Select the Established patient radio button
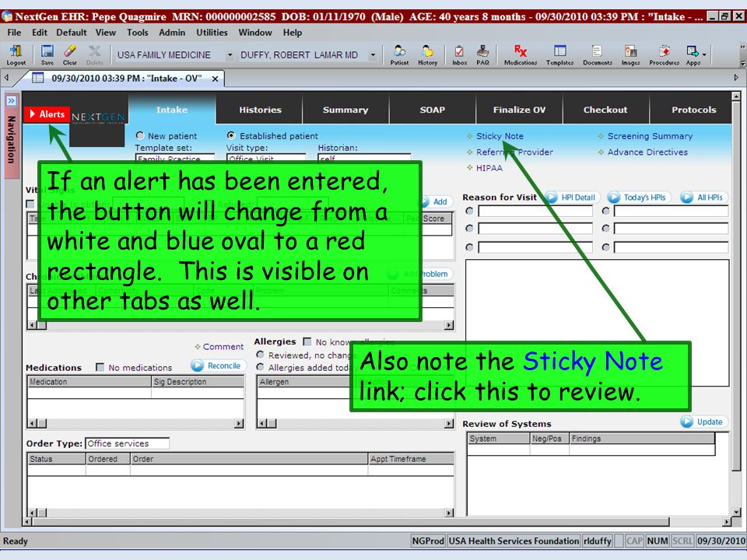The height and width of the screenshot is (560, 747). (231, 135)
